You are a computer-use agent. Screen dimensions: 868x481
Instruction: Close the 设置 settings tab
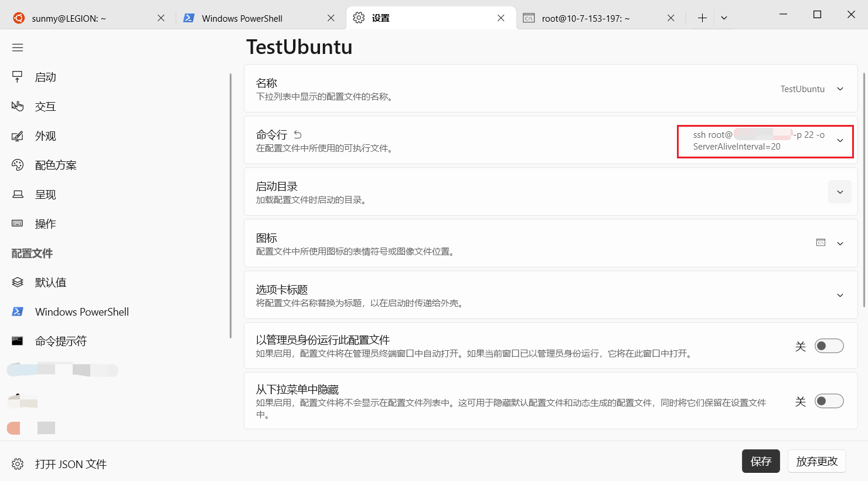click(501, 18)
